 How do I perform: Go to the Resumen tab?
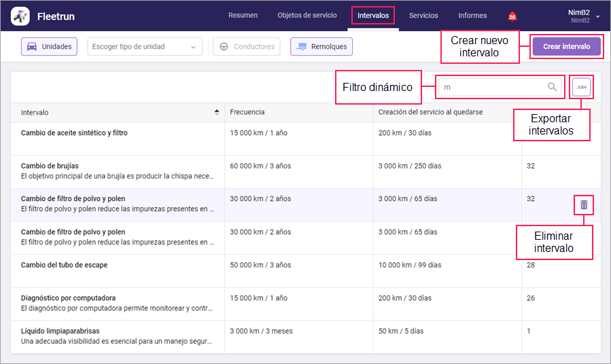click(x=243, y=16)
